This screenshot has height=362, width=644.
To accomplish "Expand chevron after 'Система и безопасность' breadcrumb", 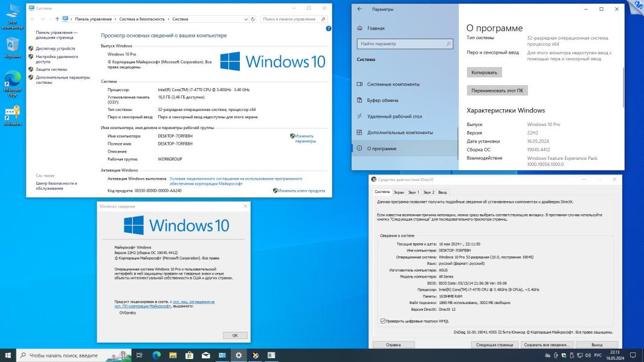I will pyautogui.click(x=169, y=19).
